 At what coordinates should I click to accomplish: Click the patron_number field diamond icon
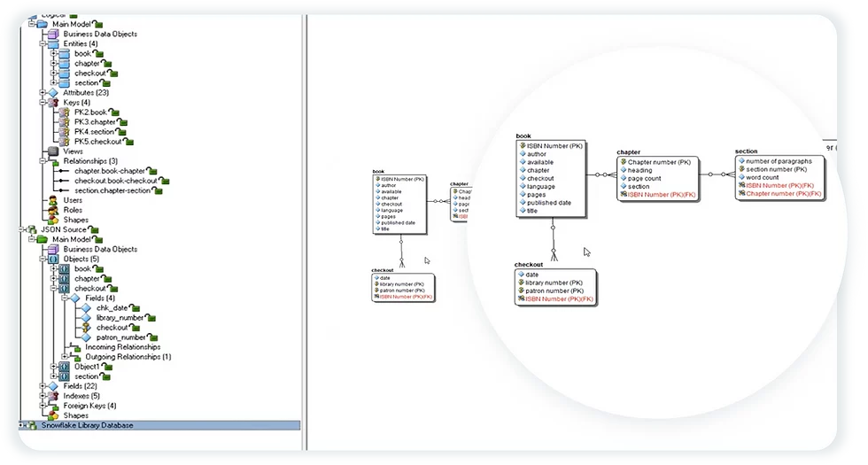pyautogui.click(x=87, y=337)
